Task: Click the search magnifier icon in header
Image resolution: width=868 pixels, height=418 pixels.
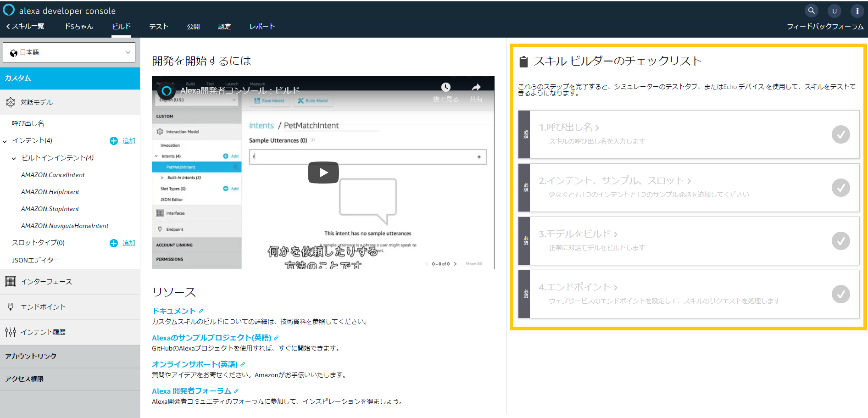Action: coord(812,11)
